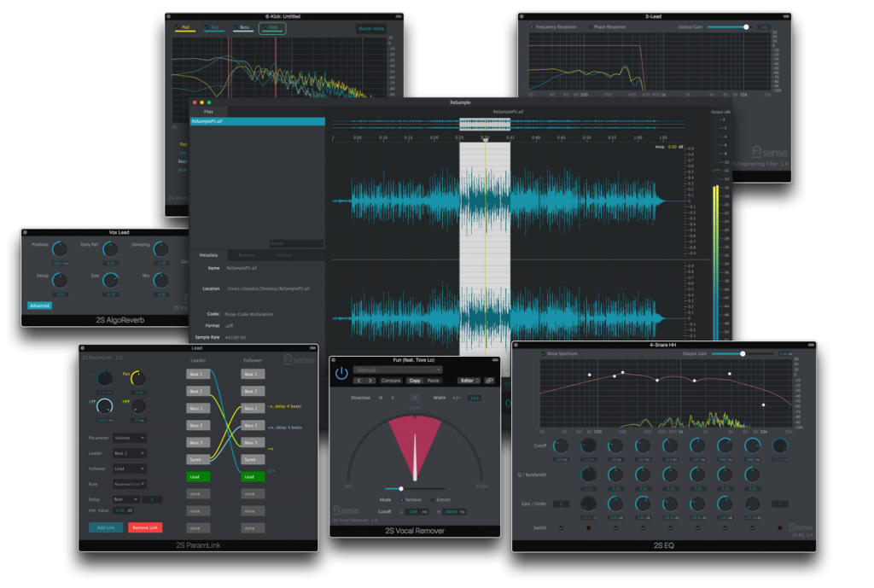
Task: Click Paste in Vocal Remover
Action: [433, 381]
